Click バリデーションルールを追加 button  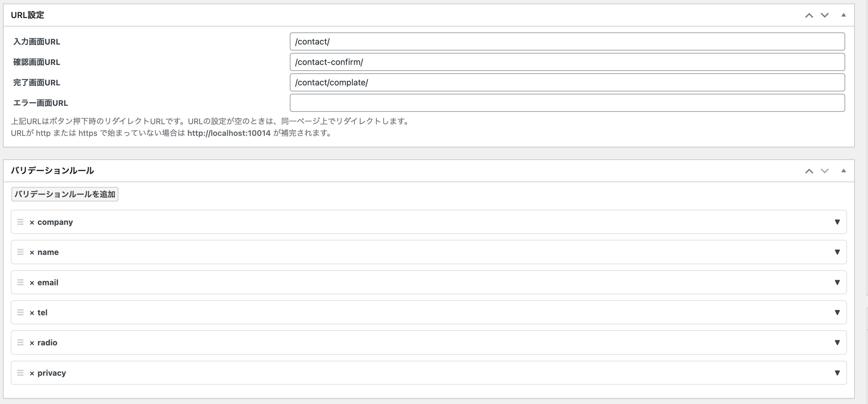click(x=65, y=194)
